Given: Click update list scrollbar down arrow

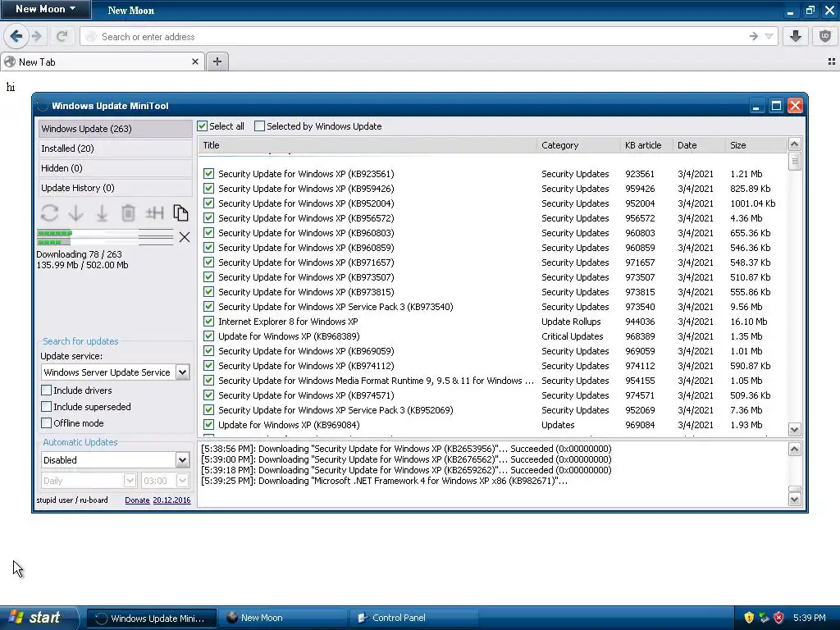Looking at the screenshot, I should pyautogui.click(x=794, y=430).
